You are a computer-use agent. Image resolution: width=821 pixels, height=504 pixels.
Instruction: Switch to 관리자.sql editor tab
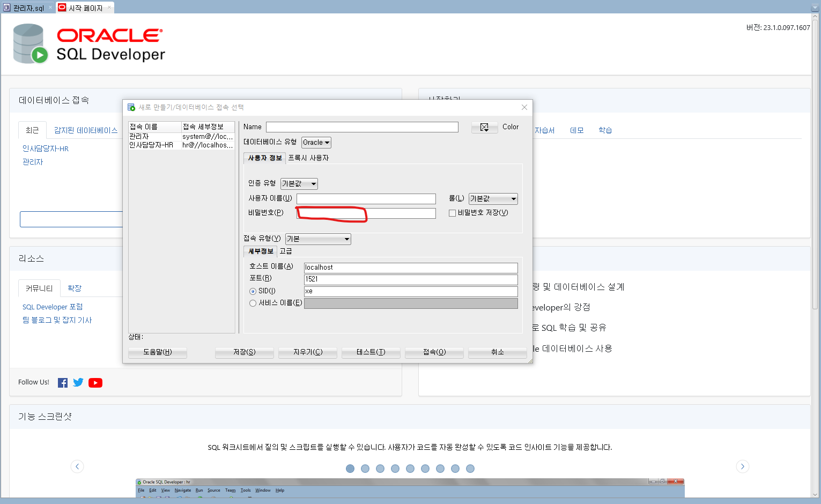28,8
